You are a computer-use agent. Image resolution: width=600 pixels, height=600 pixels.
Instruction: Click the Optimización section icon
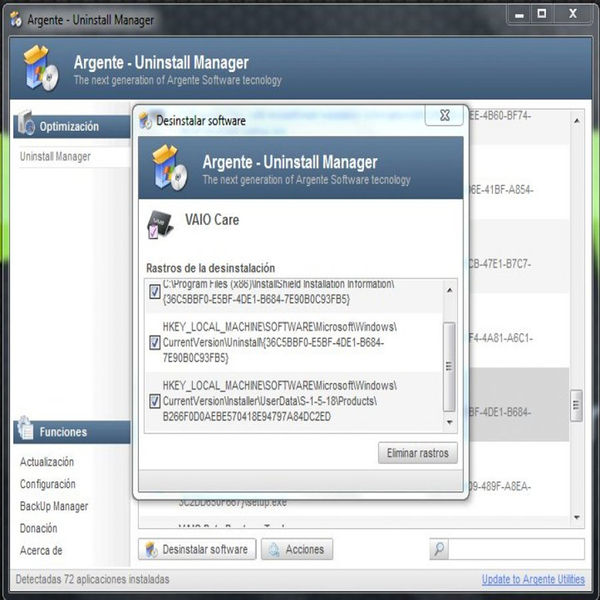click(26, 122)
